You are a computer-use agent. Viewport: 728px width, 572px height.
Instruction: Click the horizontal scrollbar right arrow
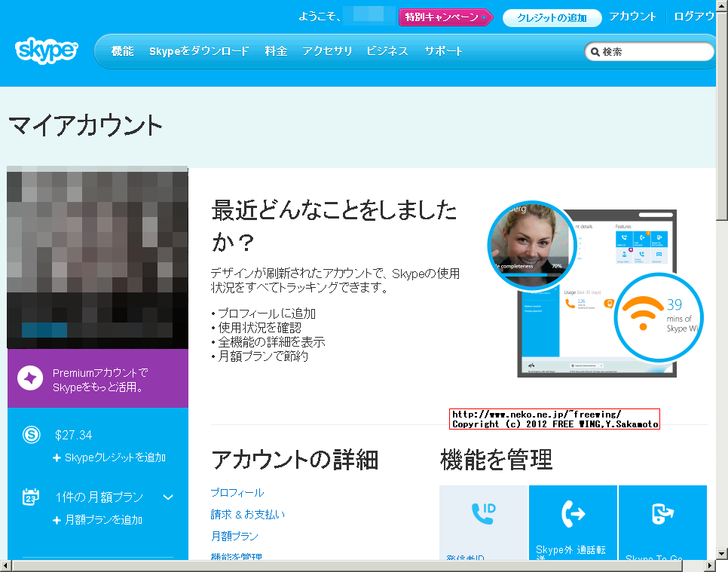[x=711, y=566]
